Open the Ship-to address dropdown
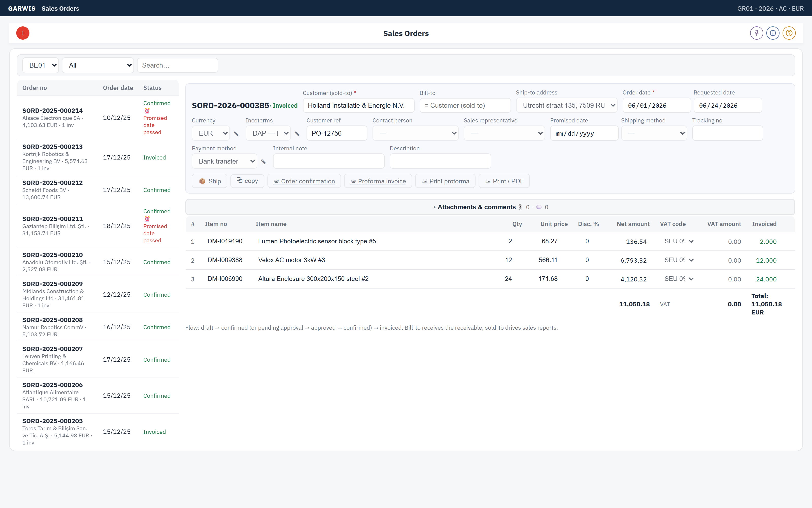The height and width of the screenshot is (508, 812). (x=567, y=105)
